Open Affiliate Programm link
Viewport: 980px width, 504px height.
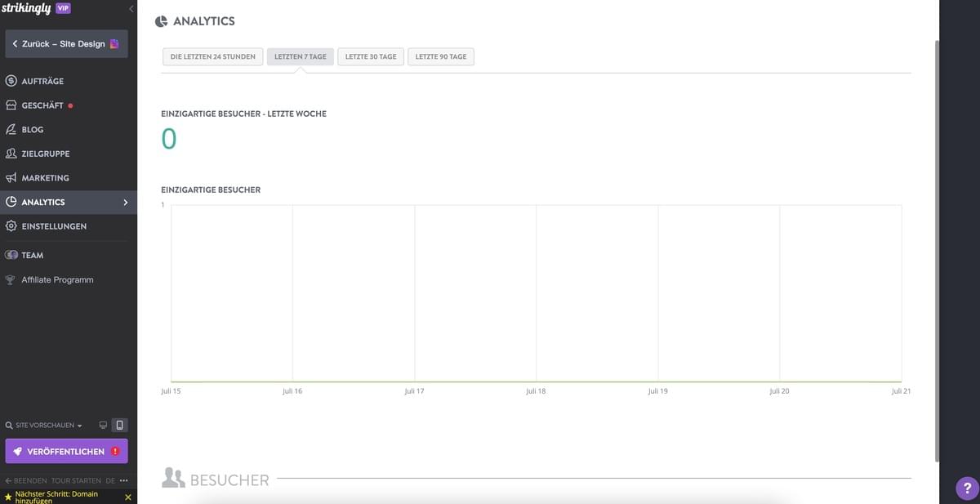click(x=57, y=279)
